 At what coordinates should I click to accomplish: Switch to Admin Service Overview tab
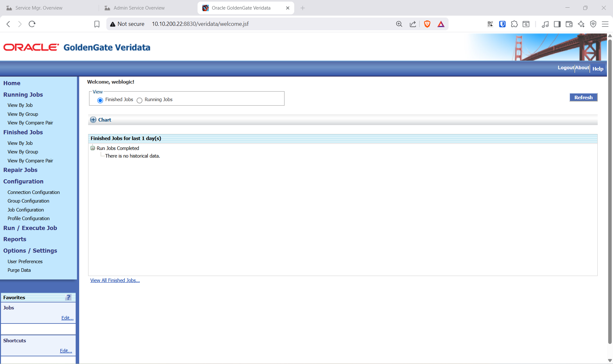(x=139, y=8)
